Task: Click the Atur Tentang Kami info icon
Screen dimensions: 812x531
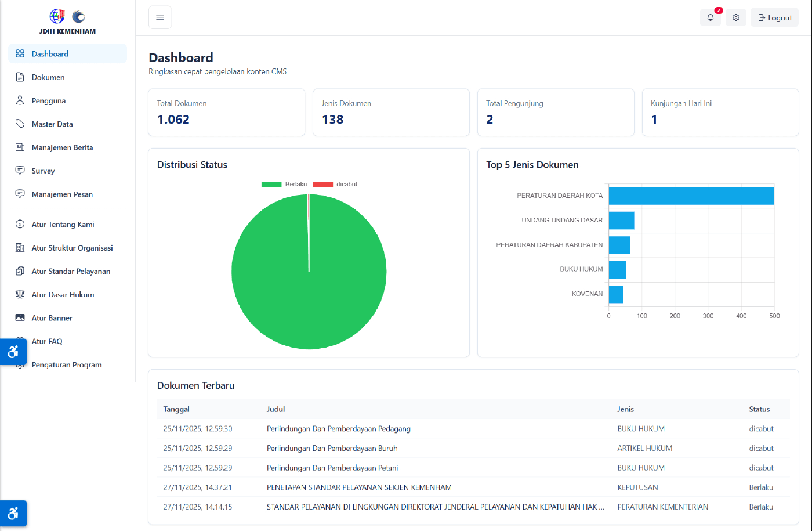Action: 20,224
